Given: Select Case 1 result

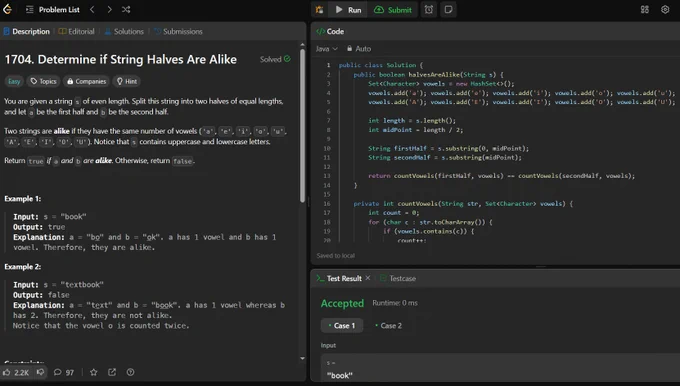Looking at the screenshot, I should tap(342, 325).
